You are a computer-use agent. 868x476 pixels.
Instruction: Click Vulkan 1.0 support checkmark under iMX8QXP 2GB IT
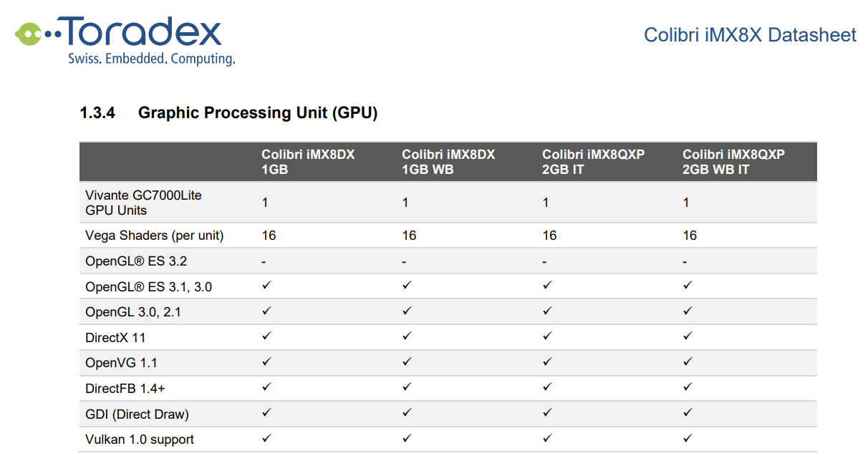tap(547, 437)
